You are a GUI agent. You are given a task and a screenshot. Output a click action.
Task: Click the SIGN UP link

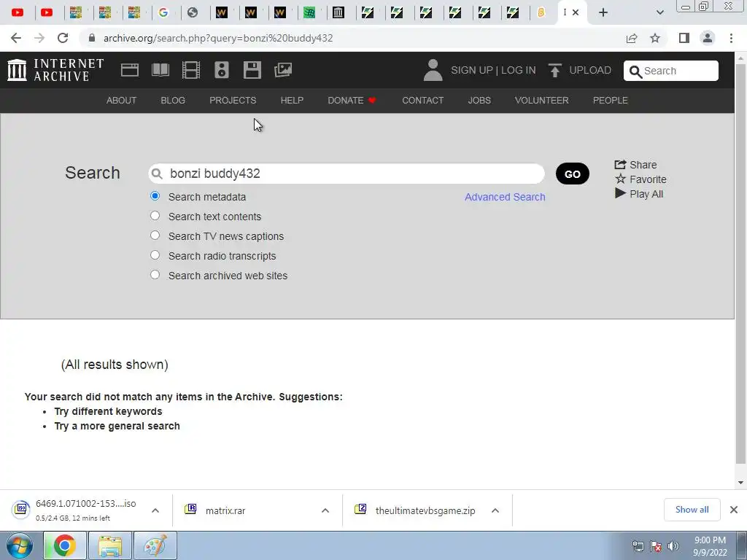472,70
